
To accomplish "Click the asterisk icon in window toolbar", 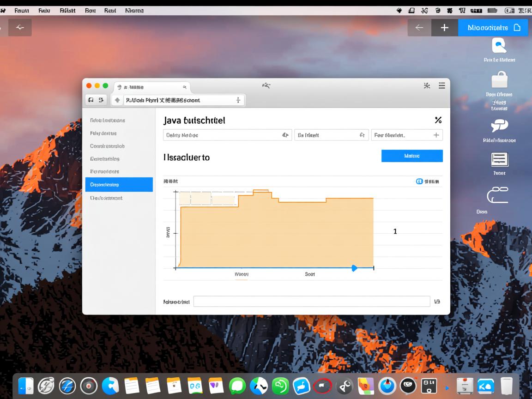I will click(x=427, y=85).
